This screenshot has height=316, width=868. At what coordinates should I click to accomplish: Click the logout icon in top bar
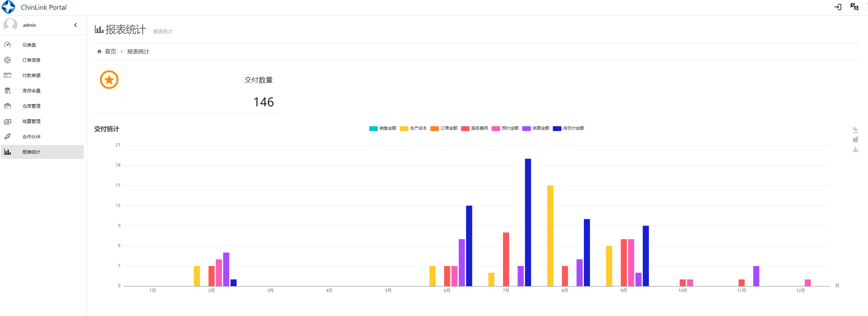coord(837,7)
